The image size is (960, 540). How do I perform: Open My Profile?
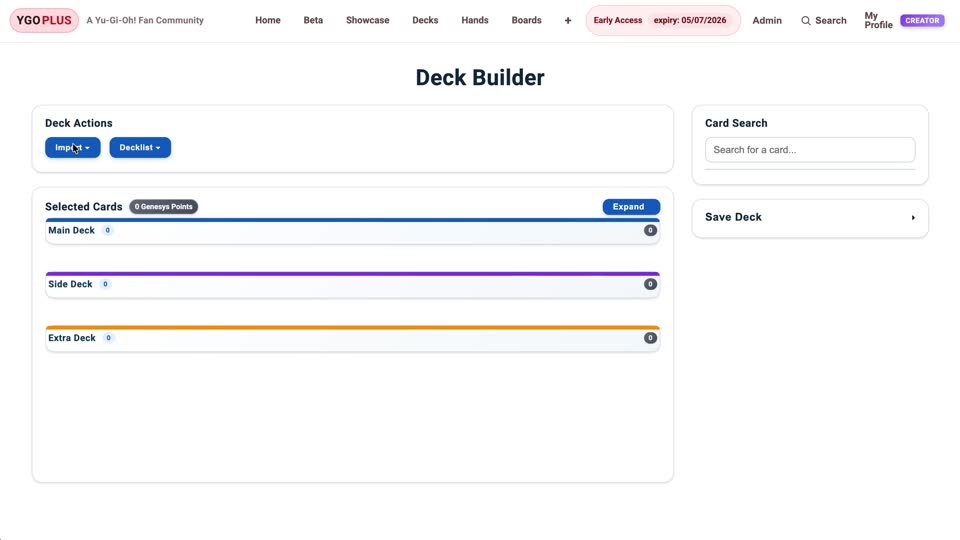[x=878, y=20]
